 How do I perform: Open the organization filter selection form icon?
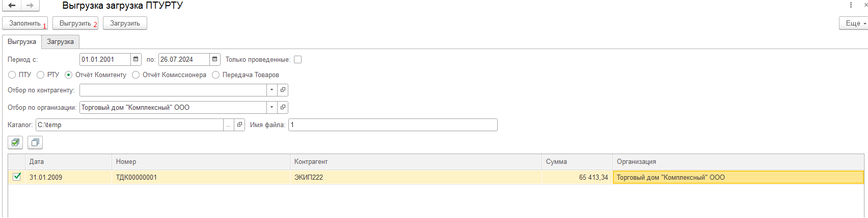pos(283,108)
